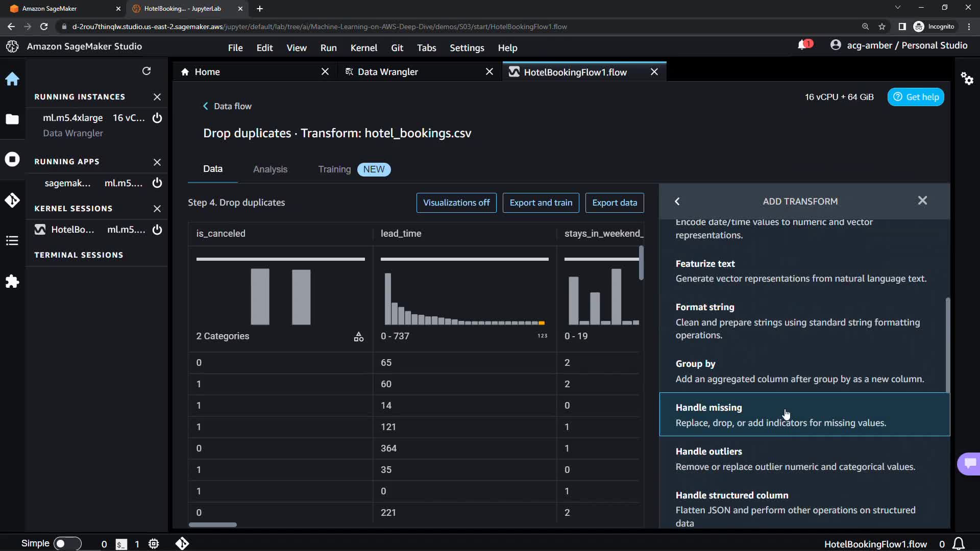This screenshot has height=551, width=980.
Task: Open Extension Manager puzzle icon
Action: click(12, 281)
